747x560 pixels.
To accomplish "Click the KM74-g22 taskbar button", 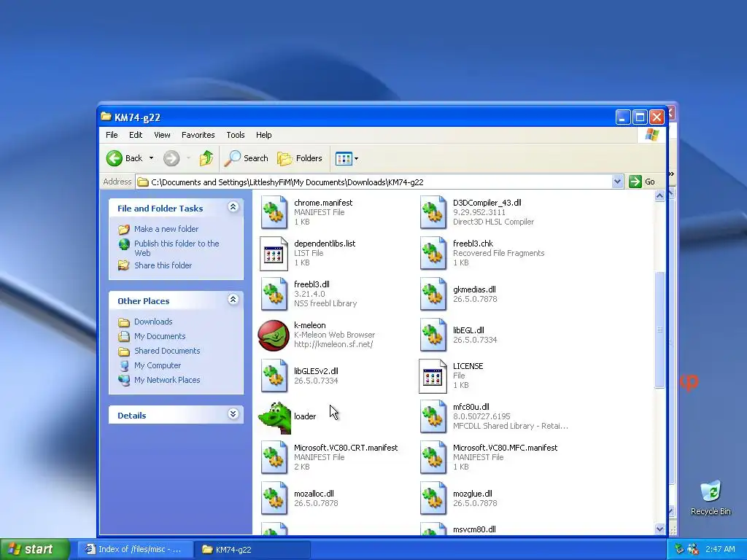I will [x=252, y=549].
